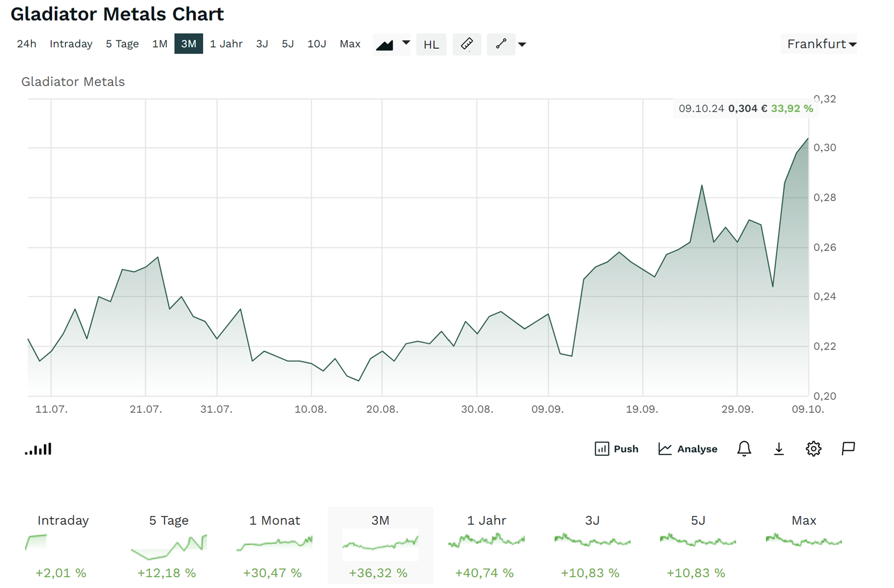
Task: Click the +40,74 % performance value
Action: 484,573
